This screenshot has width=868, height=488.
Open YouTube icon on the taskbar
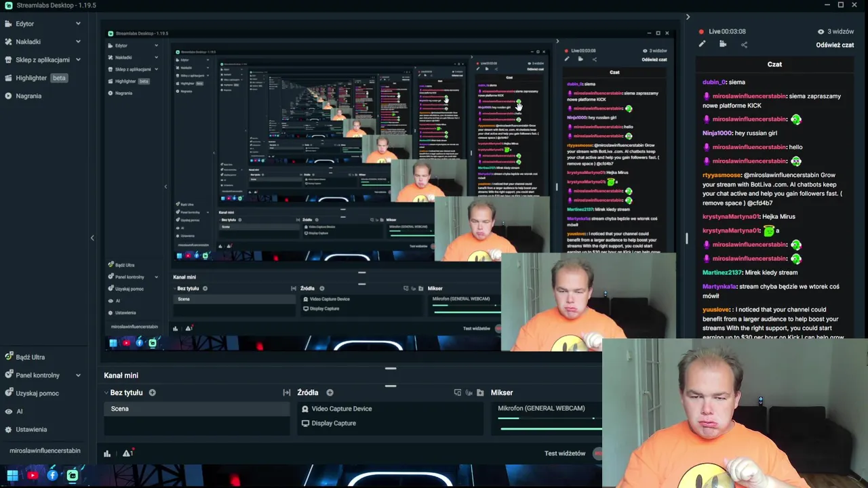tap(33, 476)
